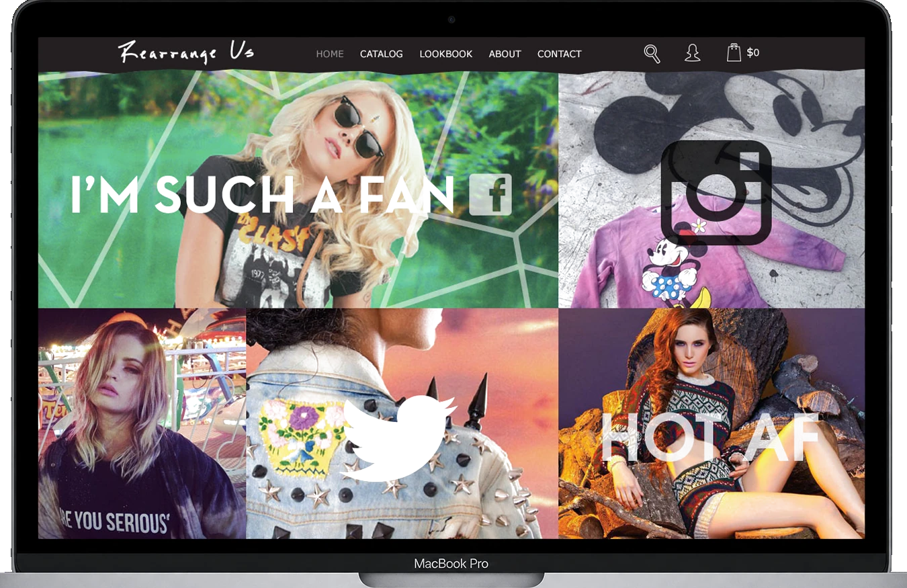907x588 pixels.
Task: Open the HOME page
Action: pyautogui.click(x=330, y=54)
